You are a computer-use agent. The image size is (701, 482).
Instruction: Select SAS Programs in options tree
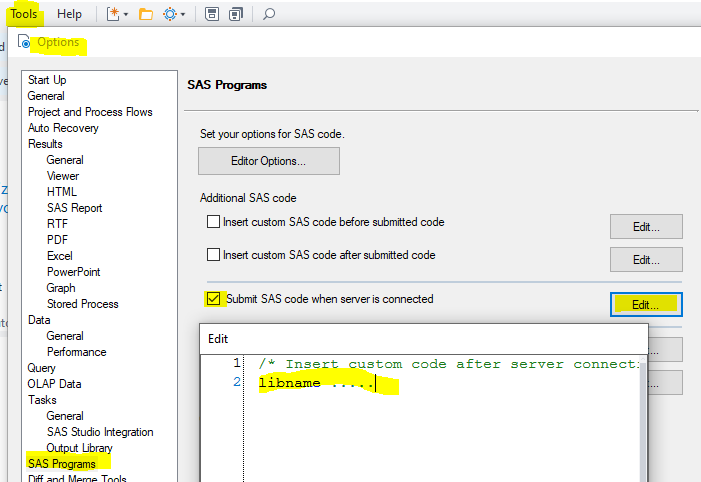tap(62, 464)
